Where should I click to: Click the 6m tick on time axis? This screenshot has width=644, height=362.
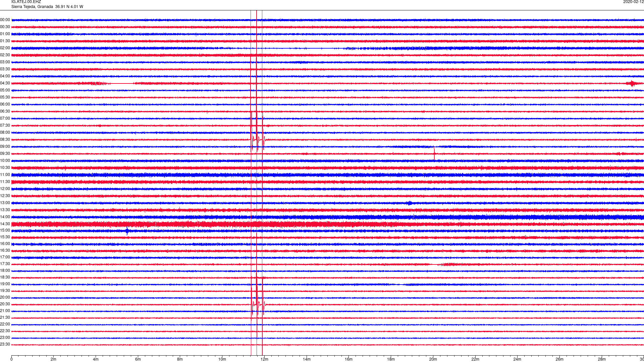[138, 359]
